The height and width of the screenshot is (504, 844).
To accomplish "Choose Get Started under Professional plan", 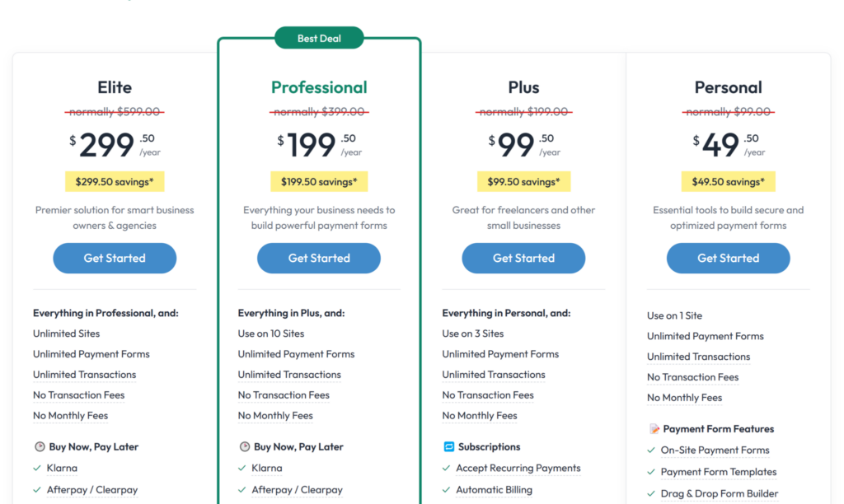I will pos(319,259).
